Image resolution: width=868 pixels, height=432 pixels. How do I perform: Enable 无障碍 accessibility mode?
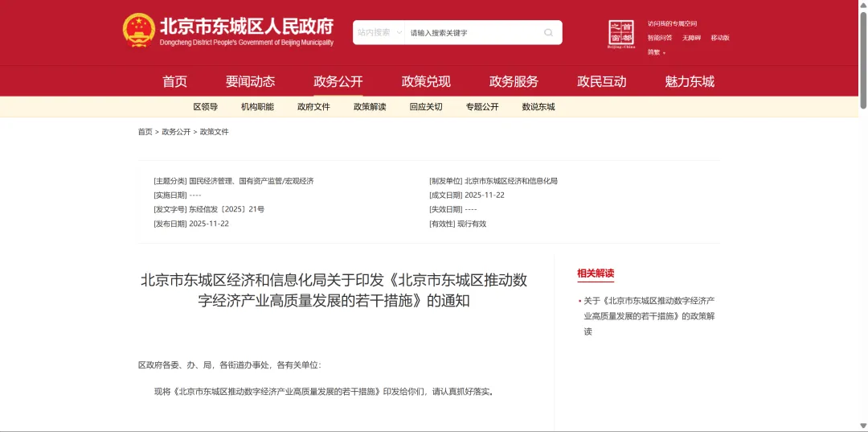691,38
